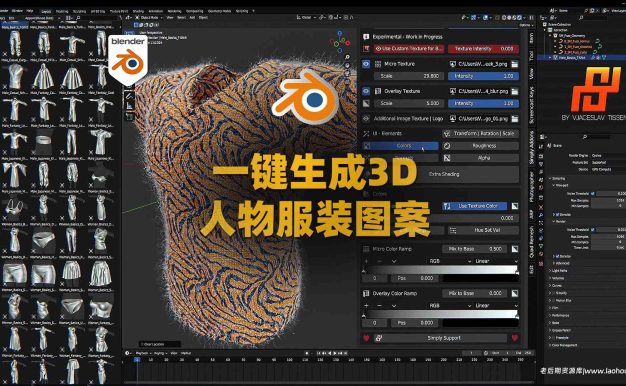Switch to the Shading workspace tab

coord(138,11)
